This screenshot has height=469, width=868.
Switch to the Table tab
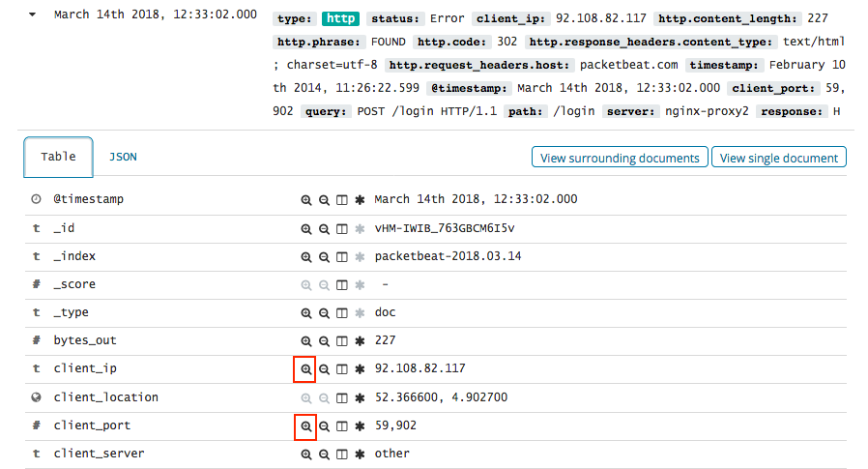[x=57, y=157]
